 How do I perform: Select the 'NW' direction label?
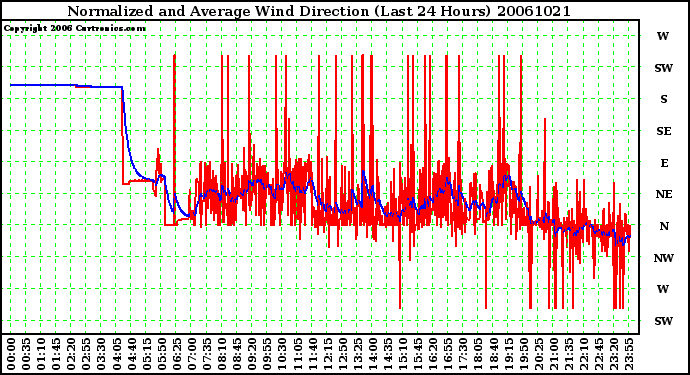coord(664,258)
